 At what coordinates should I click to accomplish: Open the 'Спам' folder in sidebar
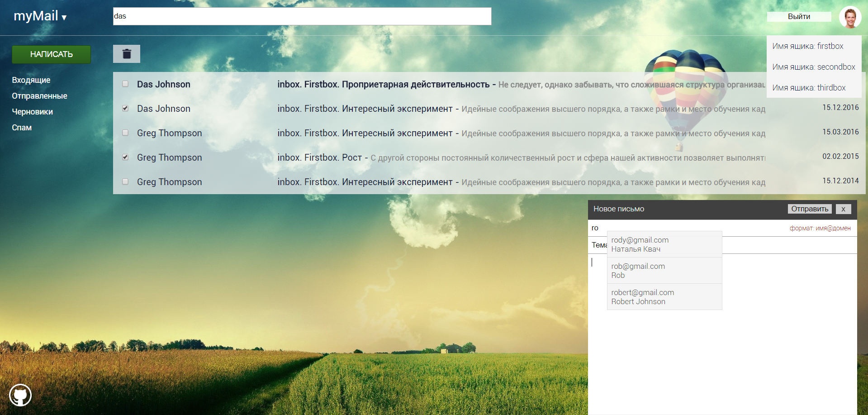[21, 128]
